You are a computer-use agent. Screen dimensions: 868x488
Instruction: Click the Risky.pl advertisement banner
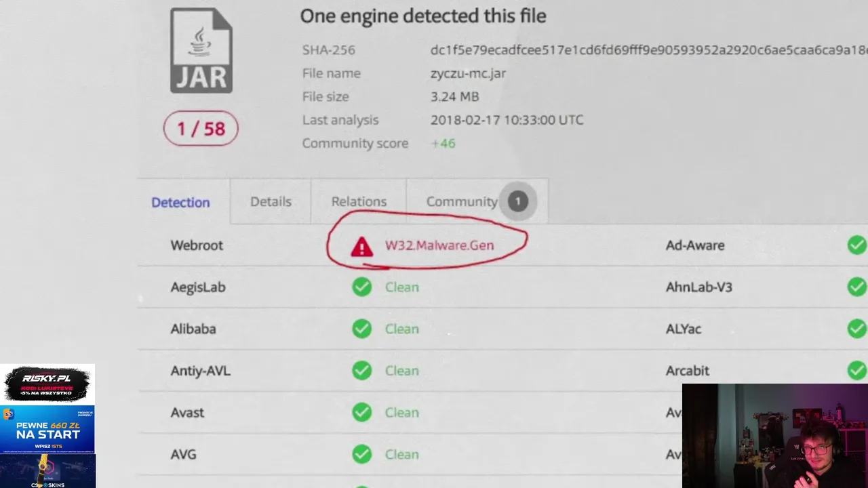coord(47,385)
